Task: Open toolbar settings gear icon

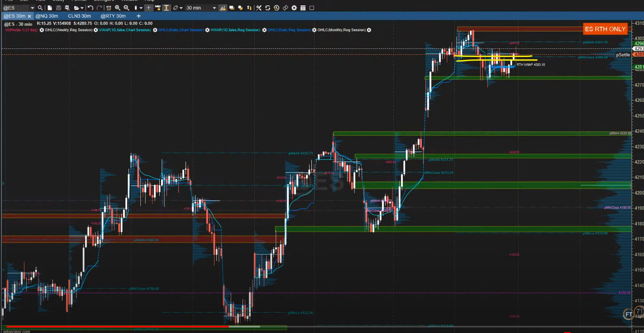Action: click(294, 8)
